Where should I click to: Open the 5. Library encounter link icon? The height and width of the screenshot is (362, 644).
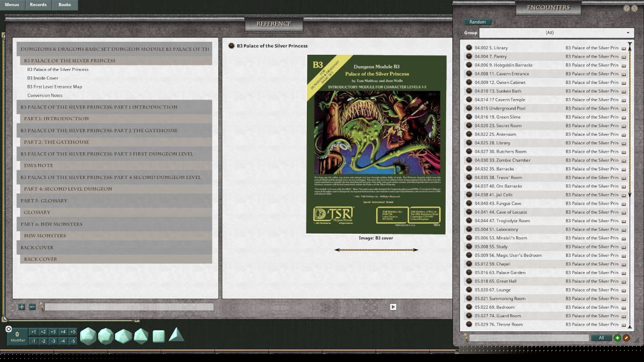click(469, 48)
